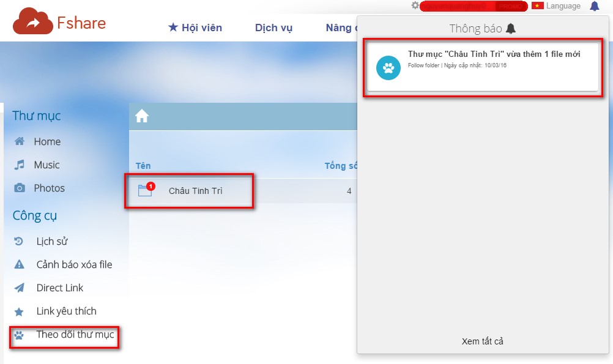Open the Direct Link tool
The height and width of the screenshot is (364, 613).
[x=60, y=288]
